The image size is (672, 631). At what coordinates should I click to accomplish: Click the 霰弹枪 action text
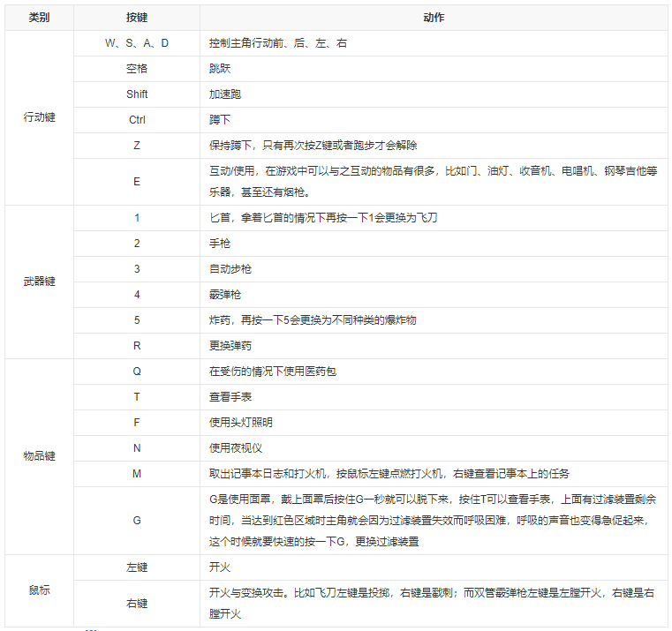pos(225,295)
